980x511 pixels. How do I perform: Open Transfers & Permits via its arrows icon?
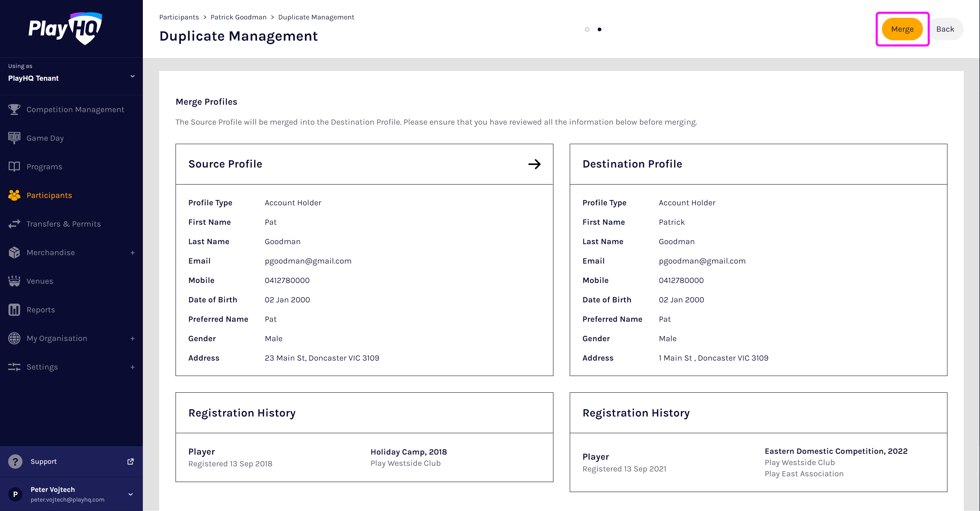(x=14, y=224)
